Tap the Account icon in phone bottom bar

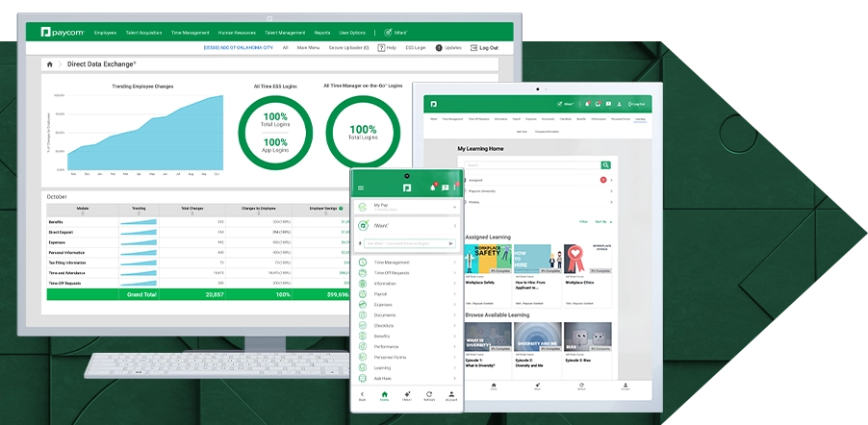pos(451,393)
